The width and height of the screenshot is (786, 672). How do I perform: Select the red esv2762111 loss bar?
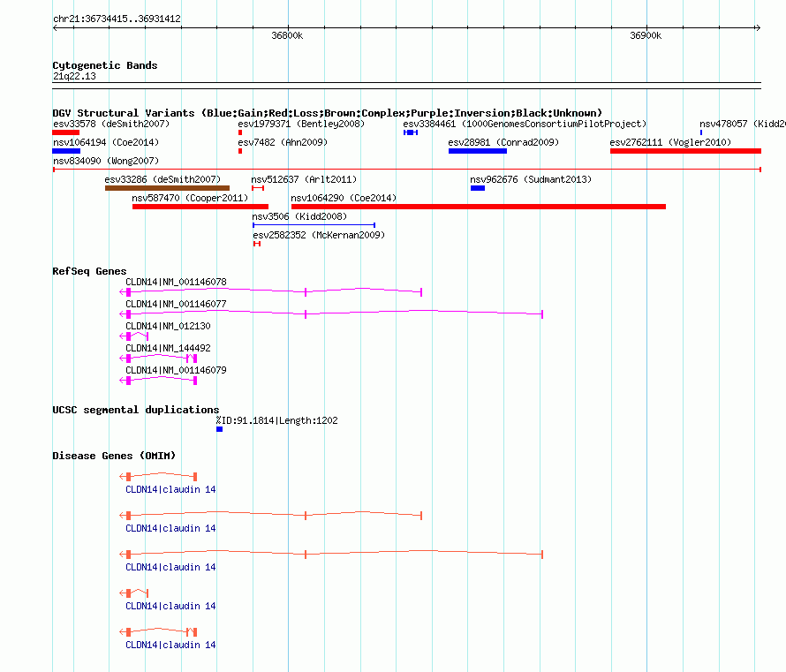point(685,151)
